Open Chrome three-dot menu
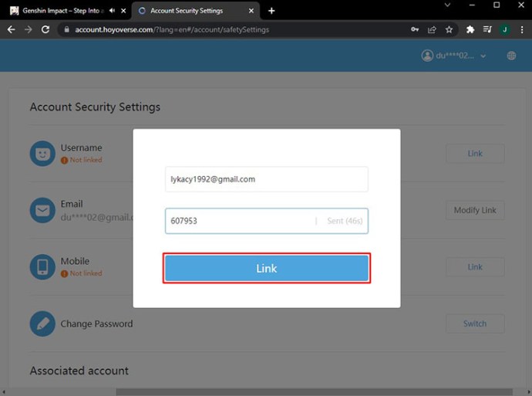532x396 pixels. tap(520, 29)
